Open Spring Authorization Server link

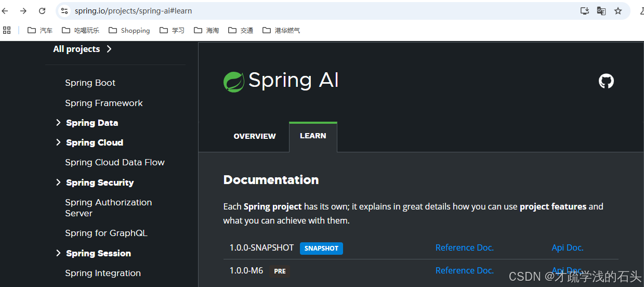tap(108, 208)
